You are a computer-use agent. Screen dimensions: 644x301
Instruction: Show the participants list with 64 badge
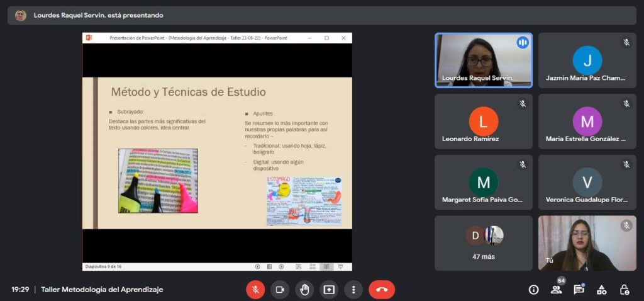tap(556, 290)
